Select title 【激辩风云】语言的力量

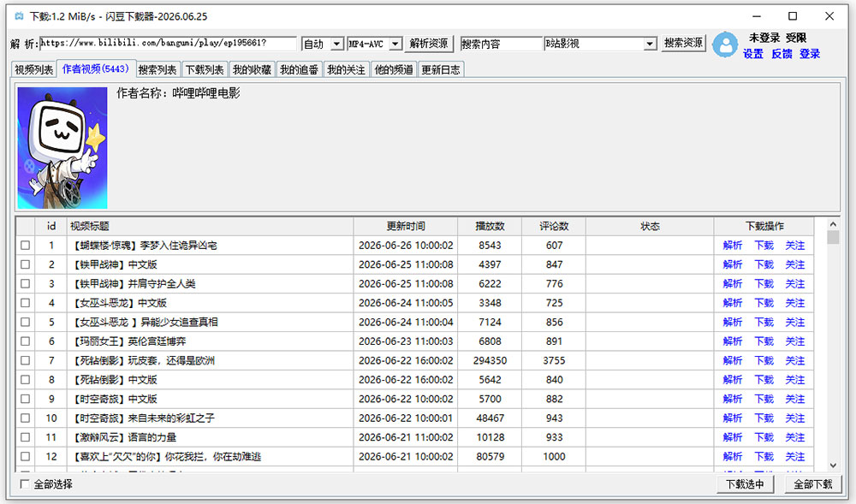coord(124,437)
